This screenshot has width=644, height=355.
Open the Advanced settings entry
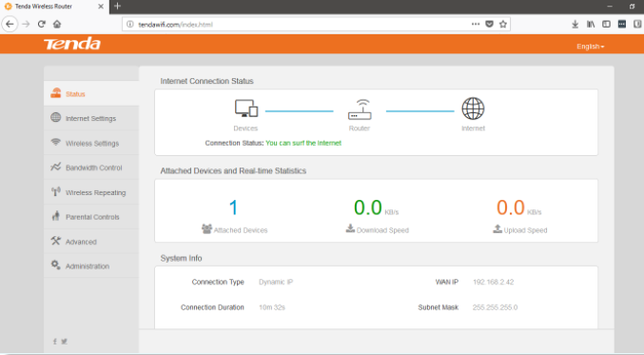coord(91,242)
